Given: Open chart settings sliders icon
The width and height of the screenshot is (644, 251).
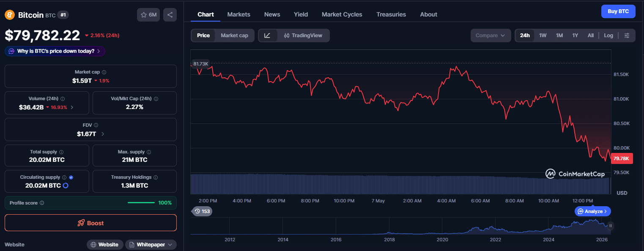Looking at the screenshot, I should click(x=627, y=35).
